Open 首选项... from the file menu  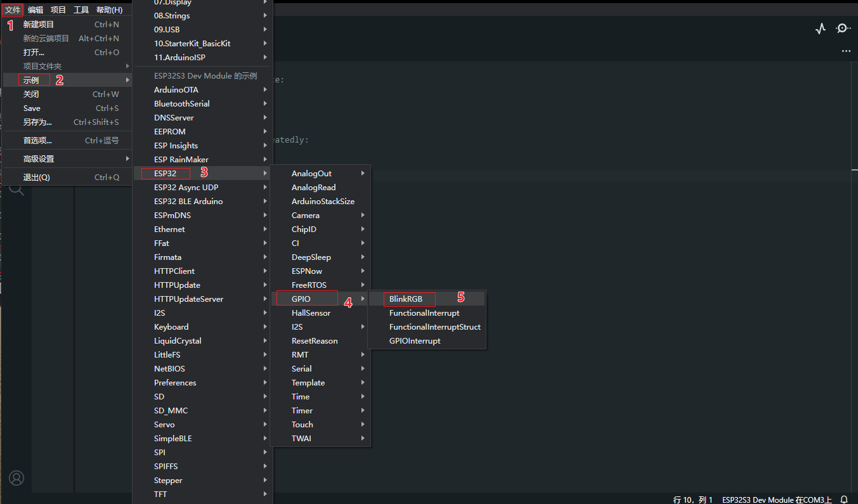coord(67,141)
